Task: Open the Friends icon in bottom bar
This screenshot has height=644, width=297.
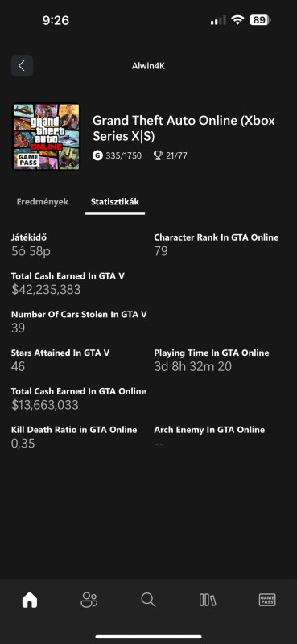Action: point(89,600)
